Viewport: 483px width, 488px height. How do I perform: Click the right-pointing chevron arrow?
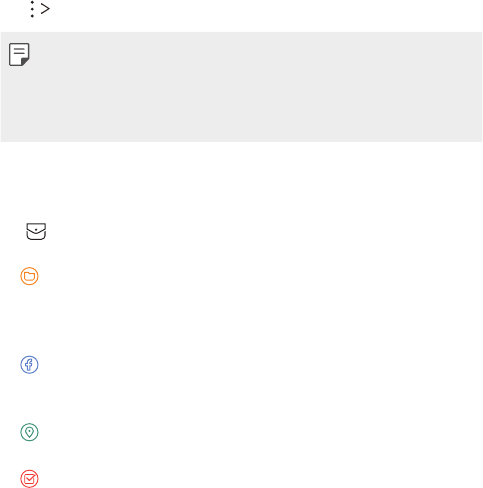coord(45,9)
